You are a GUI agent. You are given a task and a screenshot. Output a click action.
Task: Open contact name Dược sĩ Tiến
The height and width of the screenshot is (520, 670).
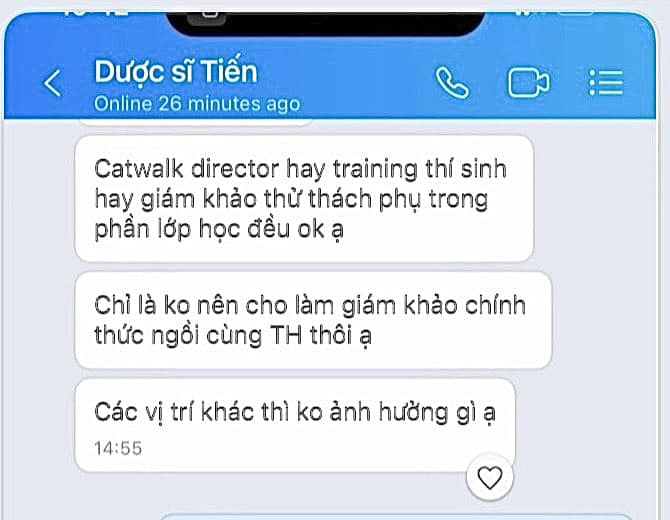point(176,71)
